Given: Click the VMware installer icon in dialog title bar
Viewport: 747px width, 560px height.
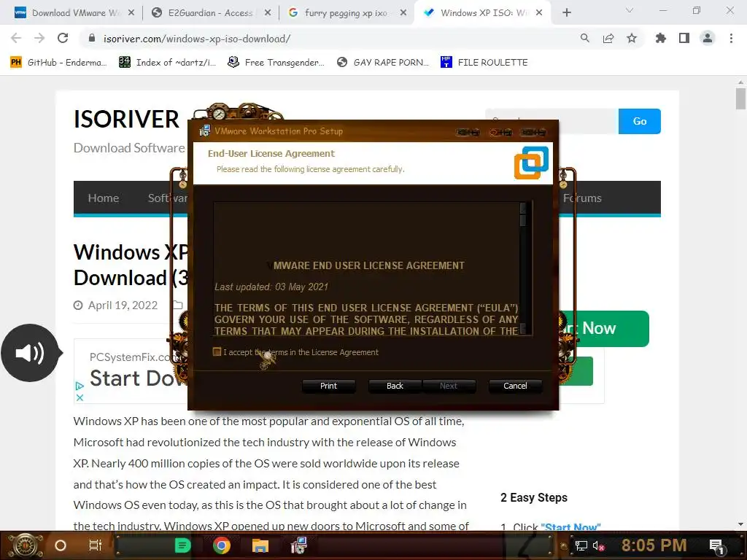Looking at the screenshot, I should 204,131.
